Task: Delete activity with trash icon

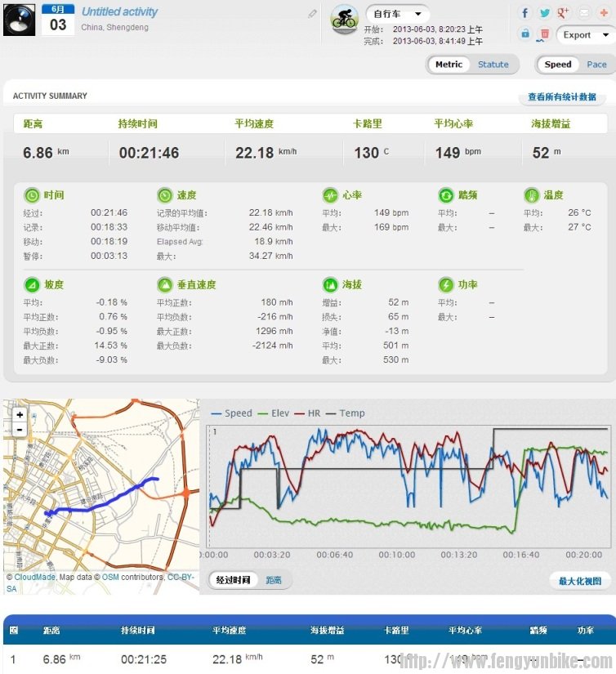Action: (544, 34)
